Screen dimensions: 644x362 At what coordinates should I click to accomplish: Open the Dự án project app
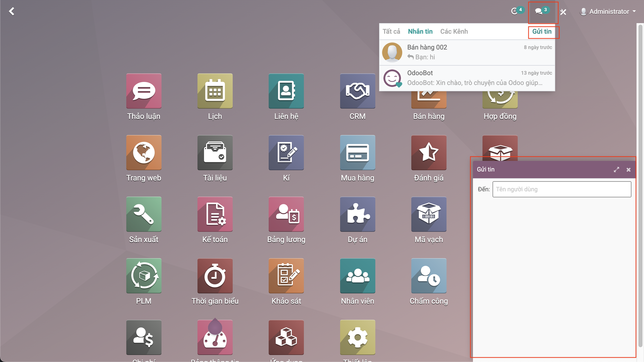coord(357,214)
